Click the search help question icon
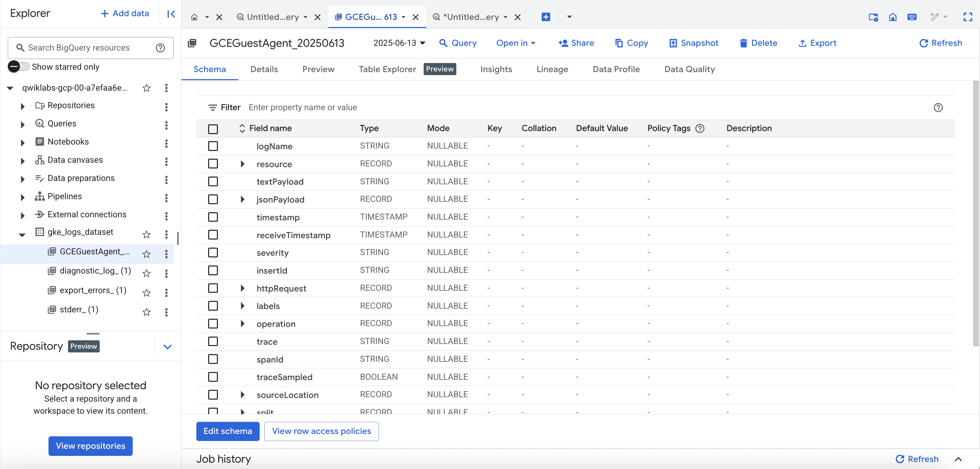Screen dimensions: 980x469 [161, 48]
